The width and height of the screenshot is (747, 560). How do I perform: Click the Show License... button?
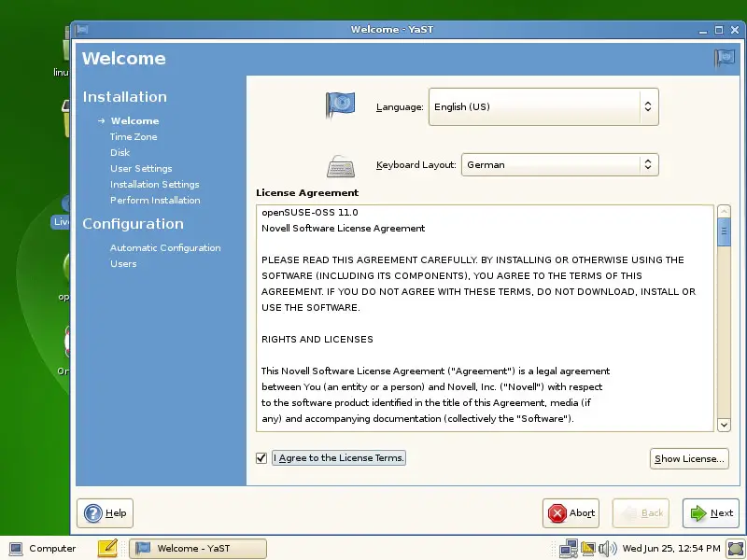689,458
